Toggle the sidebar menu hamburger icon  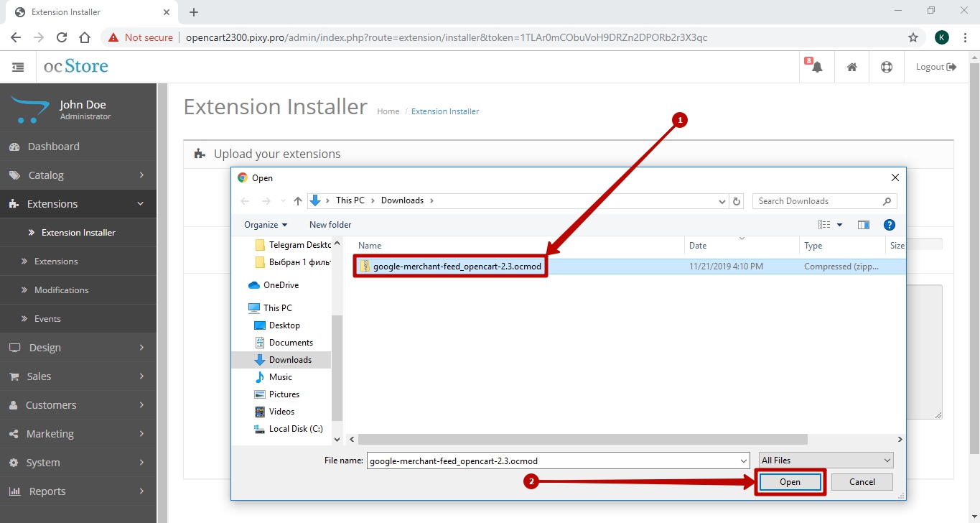point(18,67)
